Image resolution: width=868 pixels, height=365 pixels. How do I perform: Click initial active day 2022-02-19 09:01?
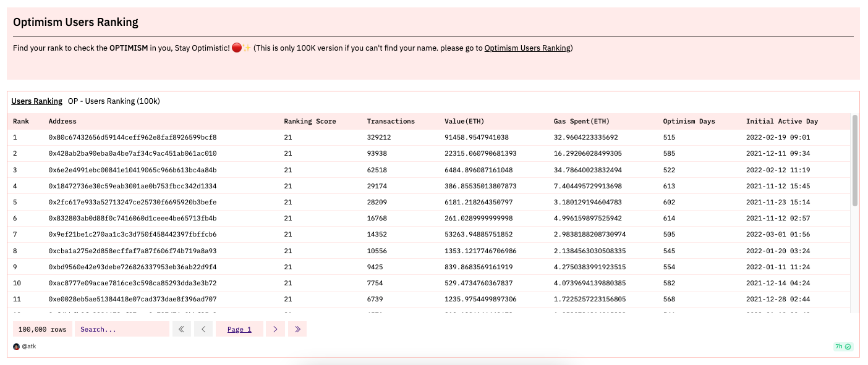[x=778, y=137]
